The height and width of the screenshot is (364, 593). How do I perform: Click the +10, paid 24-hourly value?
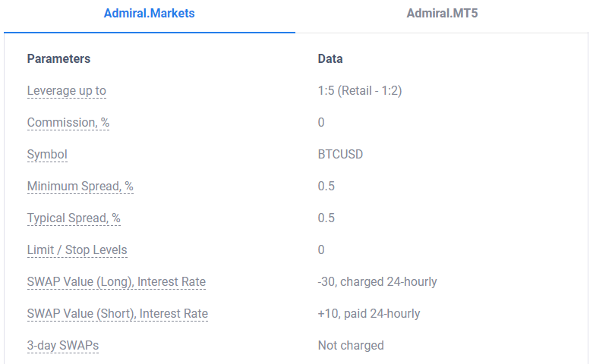click(369, 313)
